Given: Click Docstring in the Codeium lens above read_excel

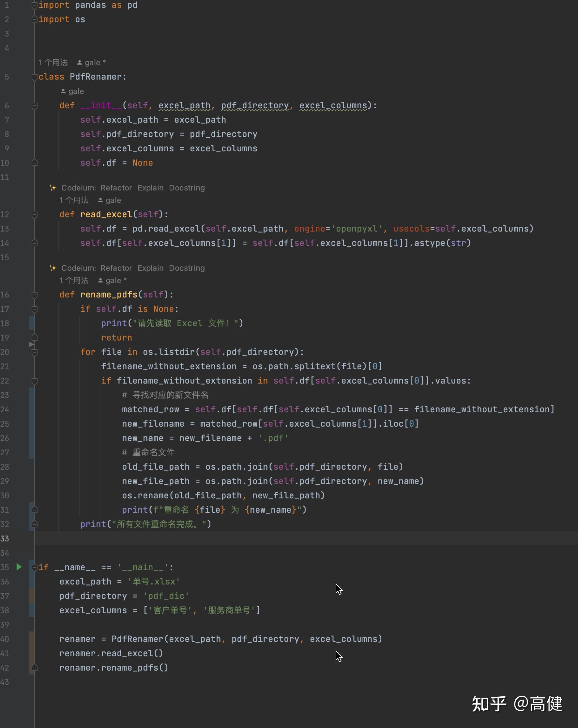Looking at the screenshot, I should coord(187,188).
